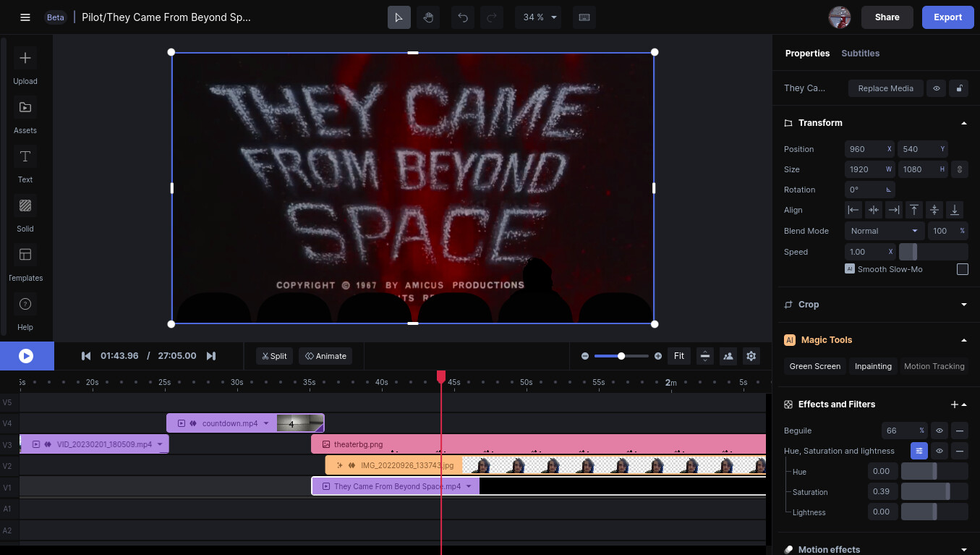Image resolution: width=980 pixels, height=555 pixels.
Task: Open the 34 % zoom dropdown
Action: pos(538,17)
